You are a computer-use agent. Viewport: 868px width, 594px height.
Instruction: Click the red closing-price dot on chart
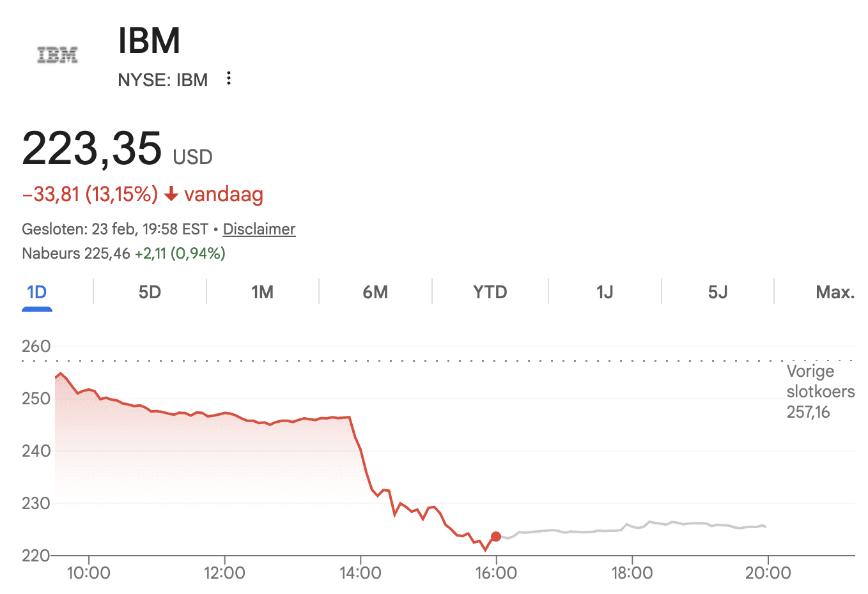coord(496,537)
